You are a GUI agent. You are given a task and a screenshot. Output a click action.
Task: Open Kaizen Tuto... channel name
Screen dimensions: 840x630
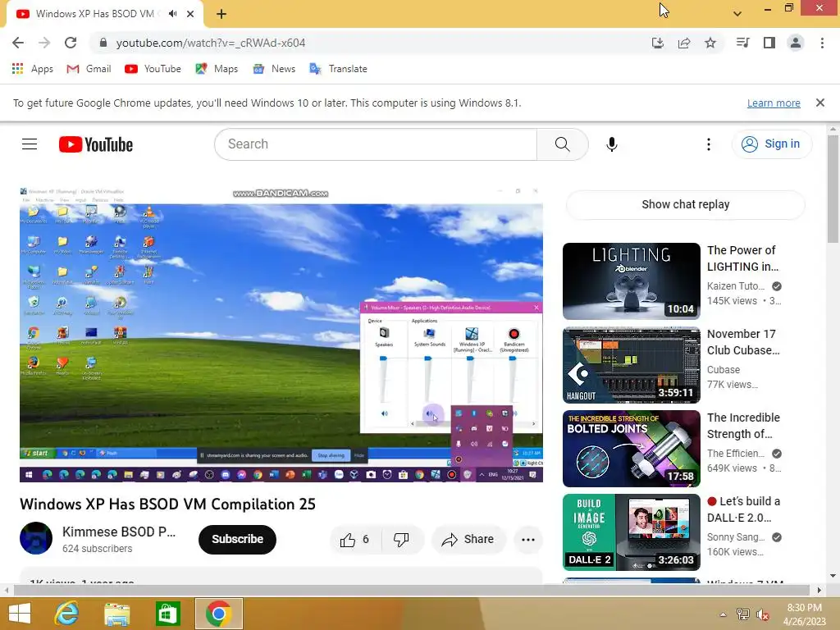[x=736, y=286]
